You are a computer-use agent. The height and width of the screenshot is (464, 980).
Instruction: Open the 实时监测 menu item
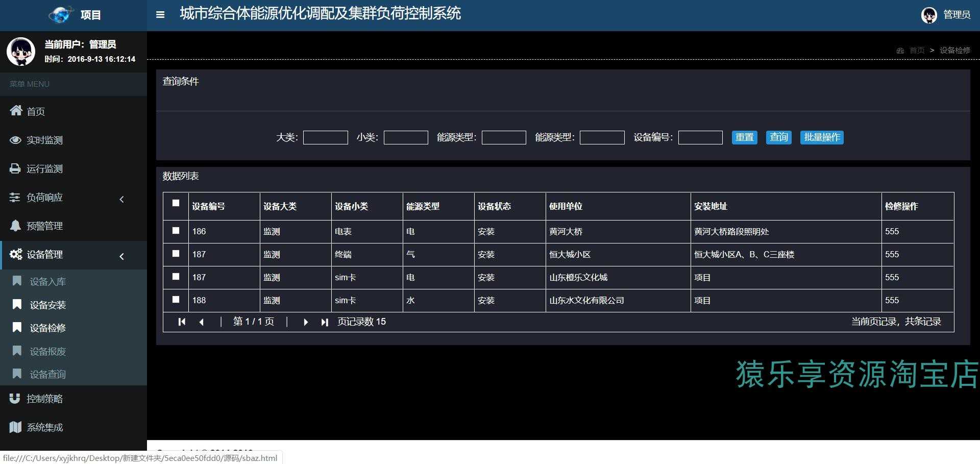73,140
